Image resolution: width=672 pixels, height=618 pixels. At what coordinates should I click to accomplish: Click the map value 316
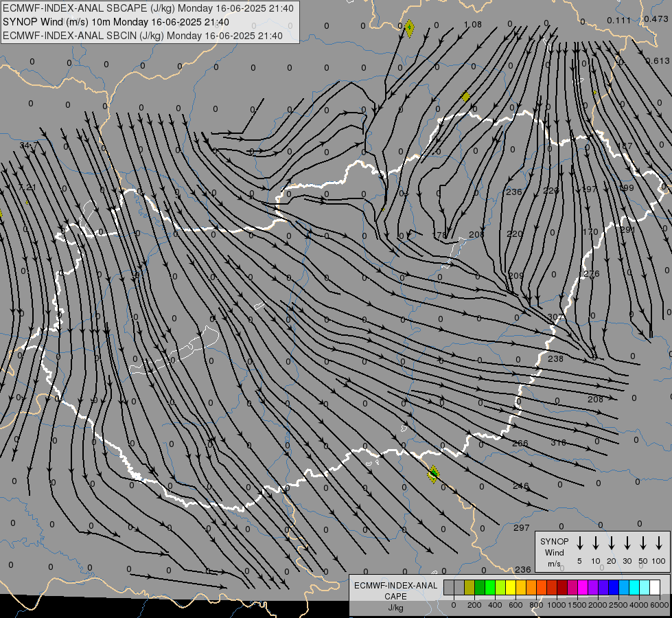tap(559, 442)
